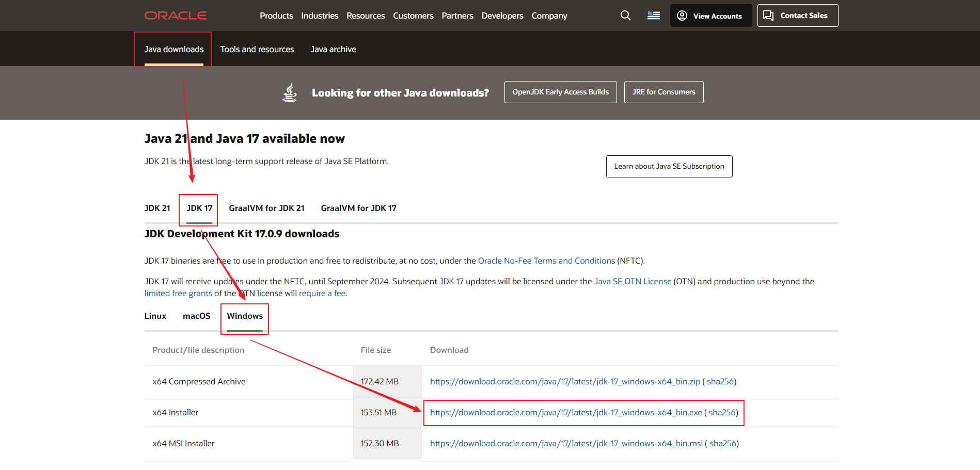Open the Java SE OTN License link

coord(633,281)
